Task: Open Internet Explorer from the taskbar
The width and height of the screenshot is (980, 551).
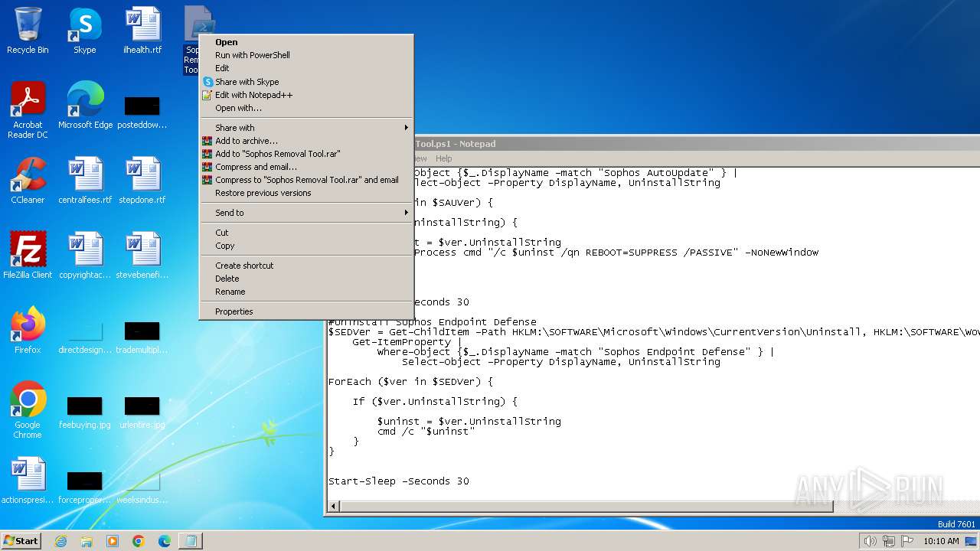Action: (x=60, y=541)
